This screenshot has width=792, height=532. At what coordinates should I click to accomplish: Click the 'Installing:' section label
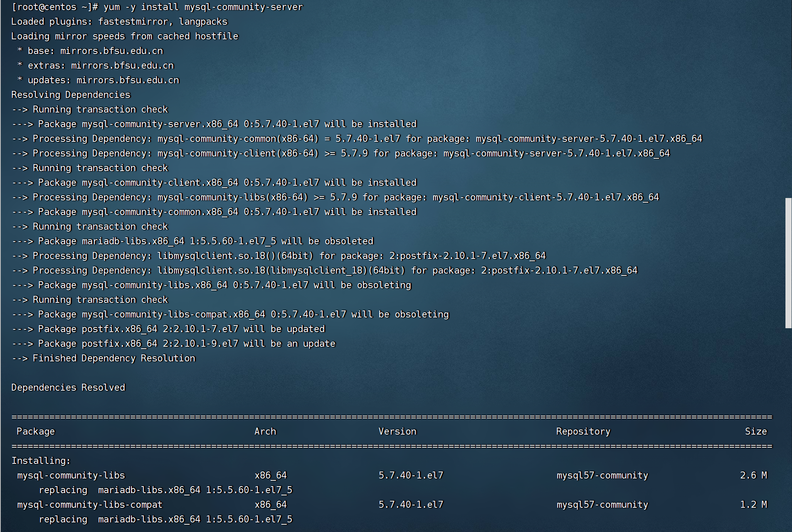pyautogui.click(x=41, y=461)
